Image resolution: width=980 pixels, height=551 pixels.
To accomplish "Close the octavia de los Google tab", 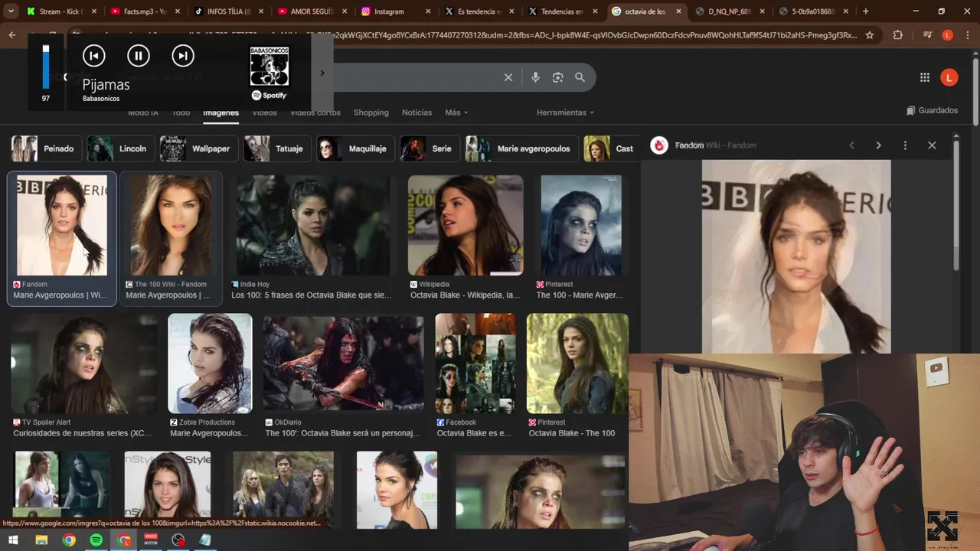I will [678, 11].
